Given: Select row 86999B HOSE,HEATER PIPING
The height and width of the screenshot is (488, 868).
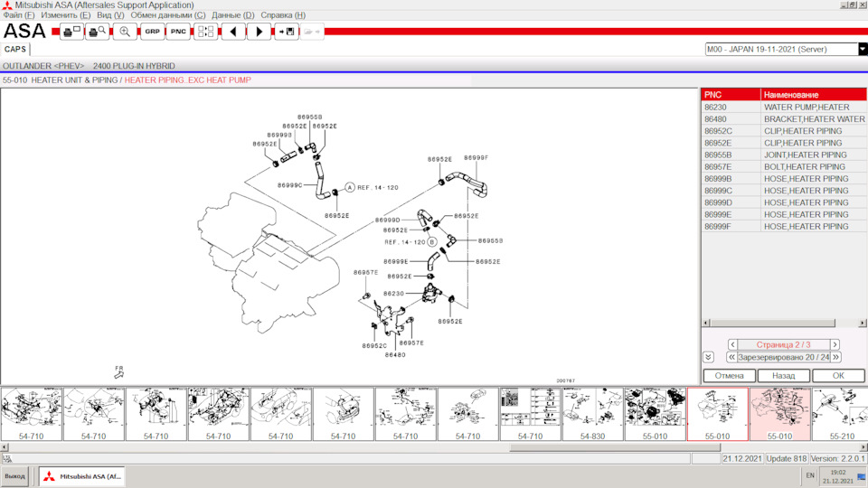Looking at the screenshot, I should click(784, 179).
